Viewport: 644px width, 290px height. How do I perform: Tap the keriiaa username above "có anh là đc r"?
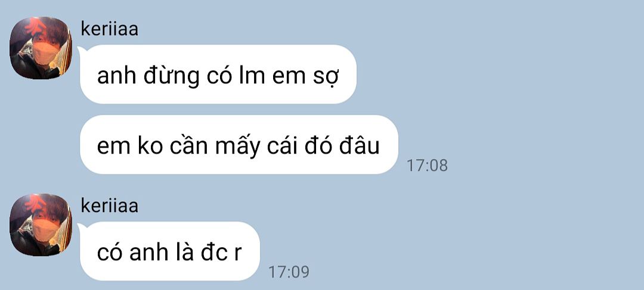(x=109, y=205)
